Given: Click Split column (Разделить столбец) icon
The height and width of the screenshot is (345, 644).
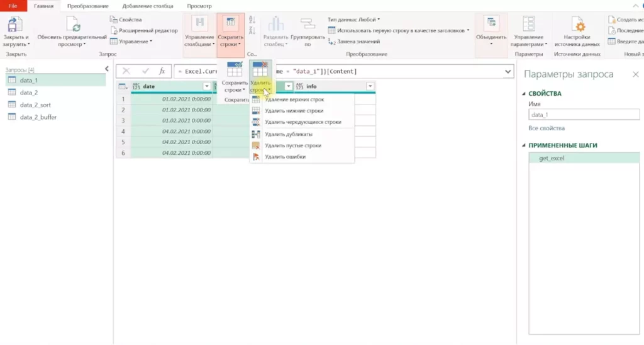Looking at the screenshot, I should pyautogui.click(x=275, y=25).
